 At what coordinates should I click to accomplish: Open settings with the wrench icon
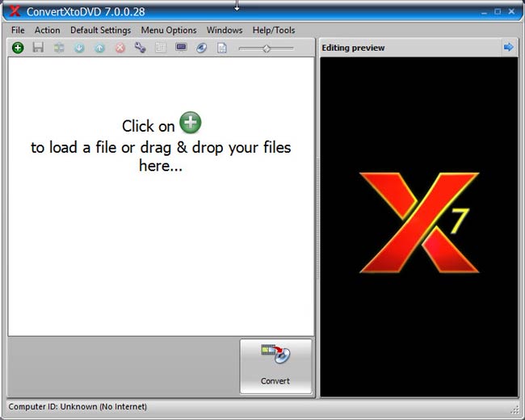[x=141, y=48]
